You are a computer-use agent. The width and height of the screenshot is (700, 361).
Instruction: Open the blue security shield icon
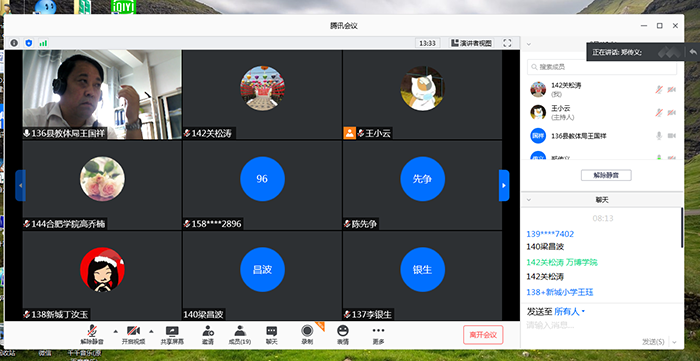coord(29,43)
